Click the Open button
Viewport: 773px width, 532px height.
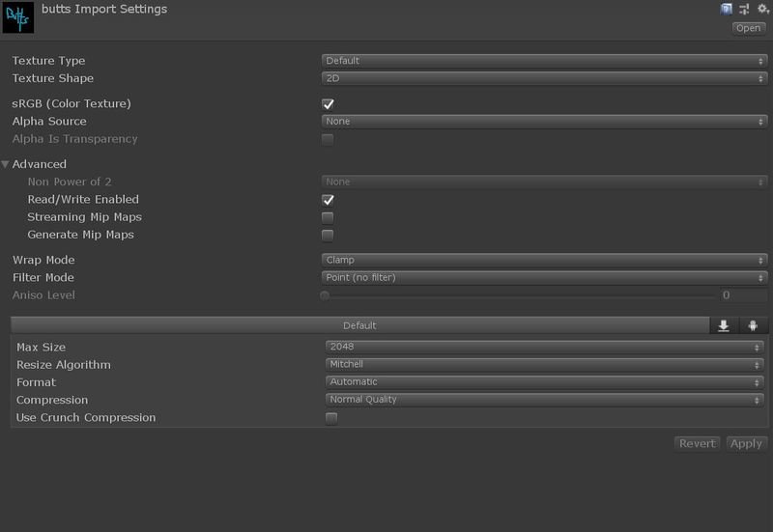coord(749,28)
